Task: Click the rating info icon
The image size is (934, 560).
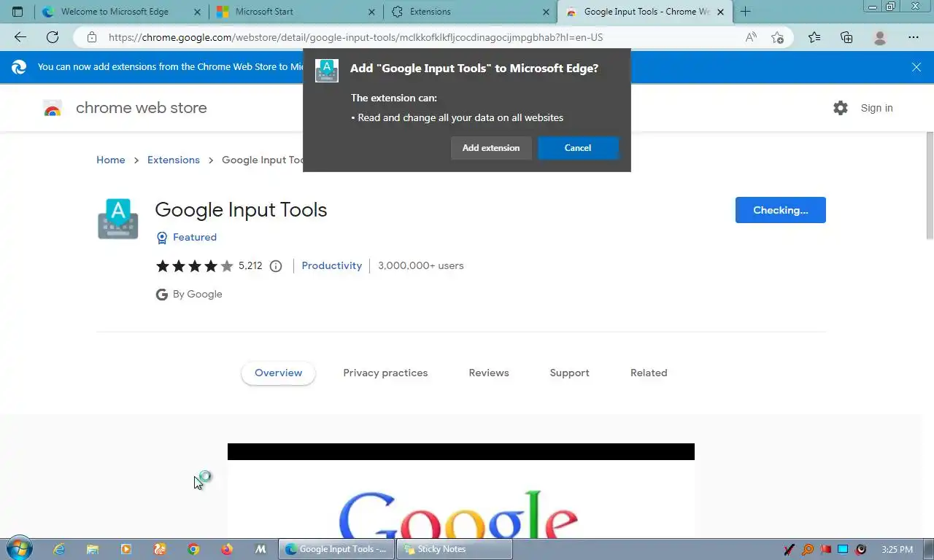Action: tap(276, 266)
